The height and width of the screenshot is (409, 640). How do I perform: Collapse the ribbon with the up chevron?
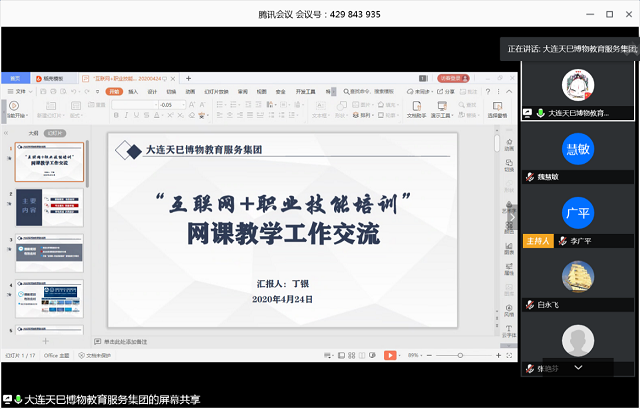pos(509,92)
